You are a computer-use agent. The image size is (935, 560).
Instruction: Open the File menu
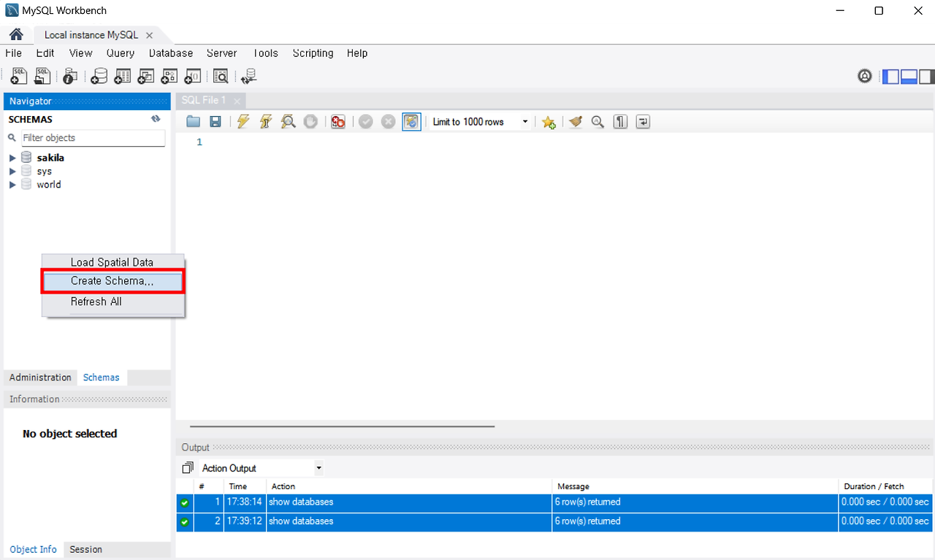click(x=13, y=53)
